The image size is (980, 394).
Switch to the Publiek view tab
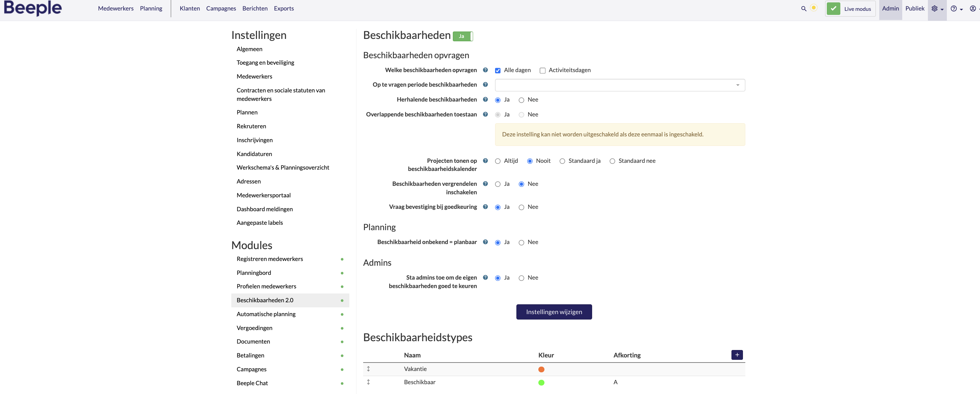(x=914, y=8)
